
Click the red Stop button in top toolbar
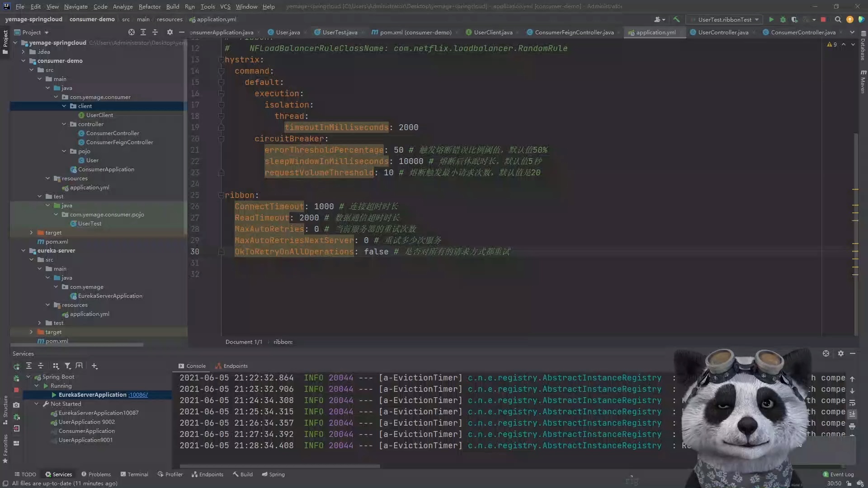[823, 19]
